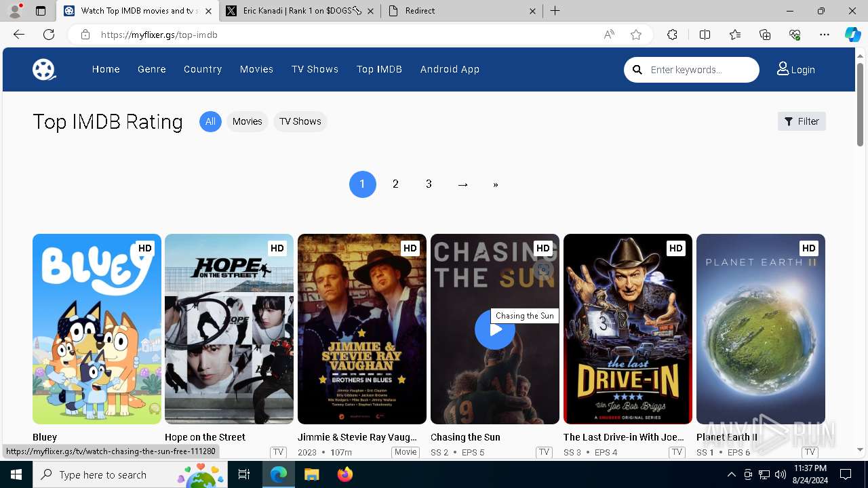Close the Eric Kanadi tab
Viewport: 868px width, 488px height.
pos(370,11)
